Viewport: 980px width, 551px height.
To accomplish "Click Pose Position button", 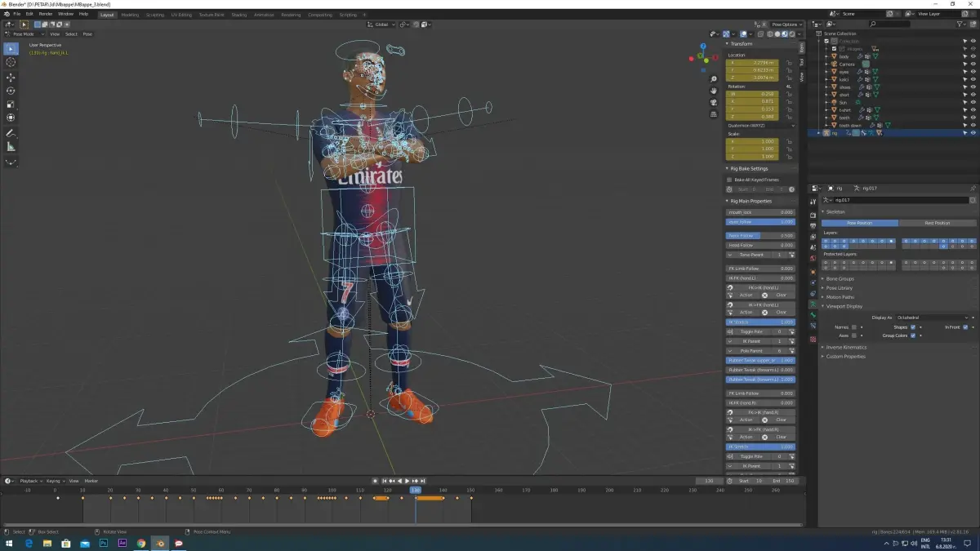I will pos(860,223).
